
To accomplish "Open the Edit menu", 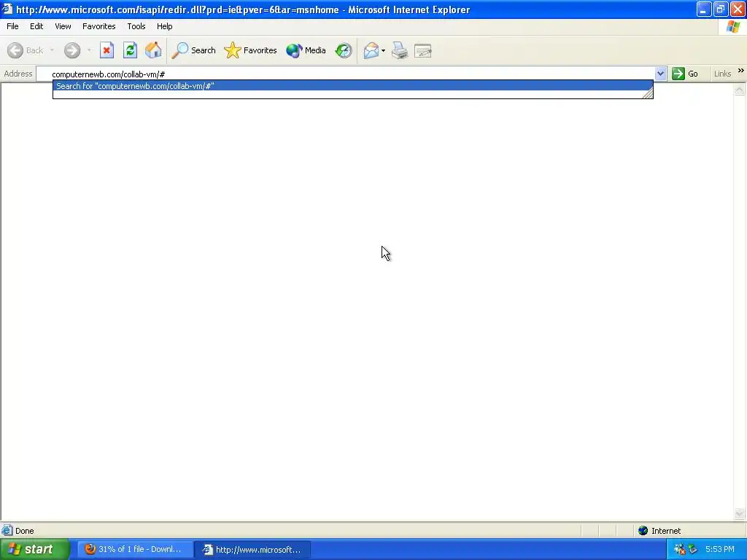I will 36,26.
